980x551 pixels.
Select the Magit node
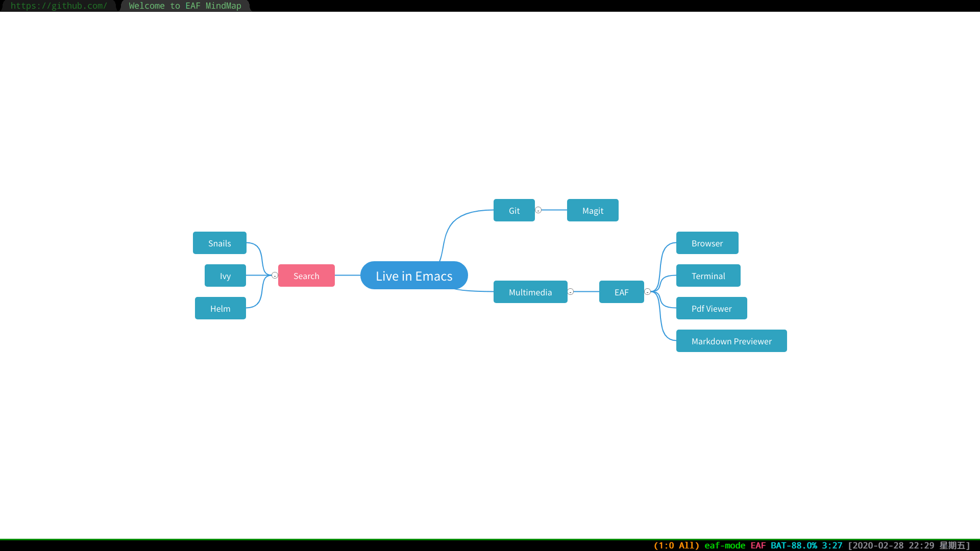coord(593,210)
